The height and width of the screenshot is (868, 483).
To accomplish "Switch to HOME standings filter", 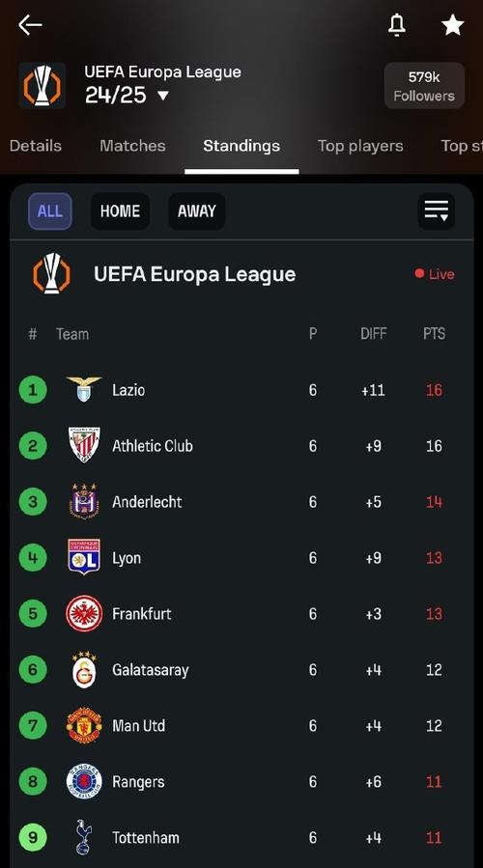I will [120, 210].
